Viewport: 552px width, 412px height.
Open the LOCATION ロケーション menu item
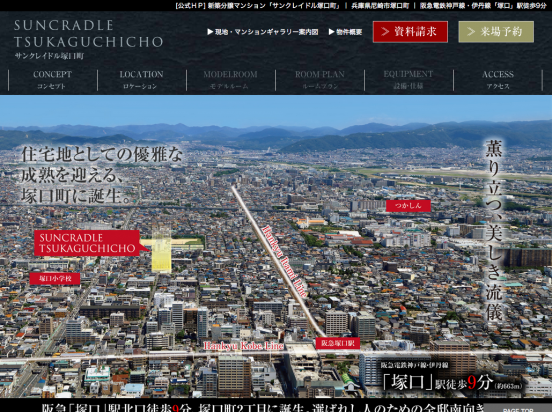pyautogui.click(x=142, y=80)
